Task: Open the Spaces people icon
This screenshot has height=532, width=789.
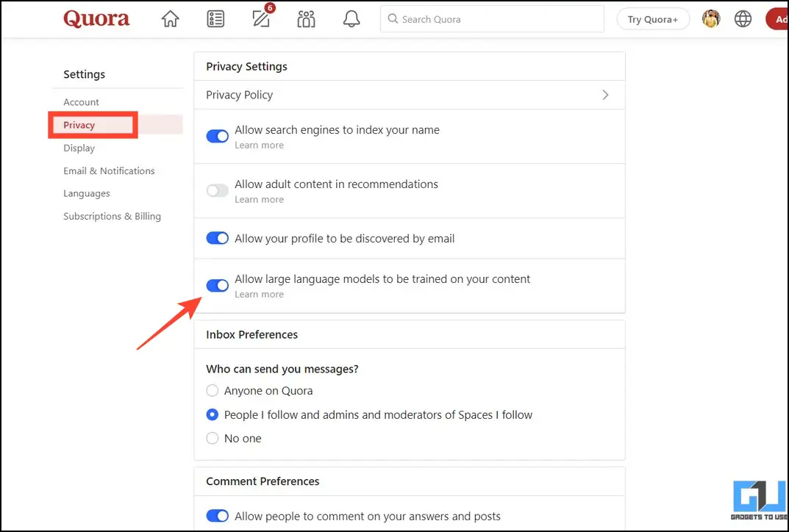Action: (306, 19)
